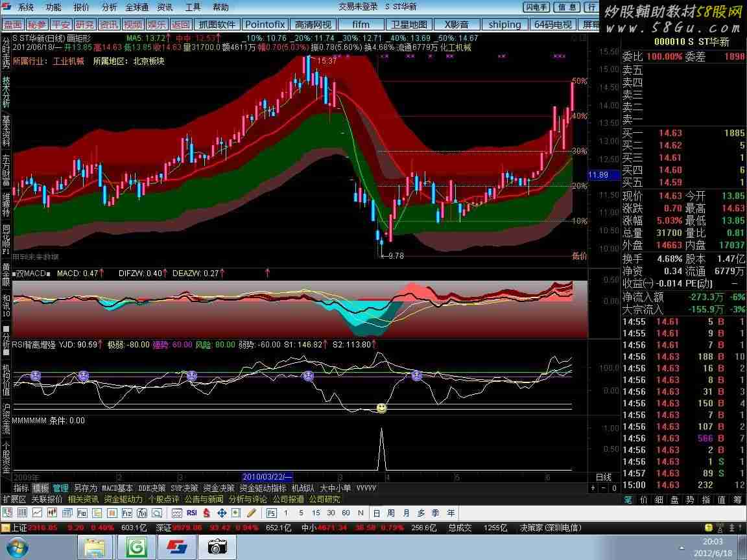747x560 pixels.
Task: Open the 公告与新闻 tab
Action: coord(204,499)
